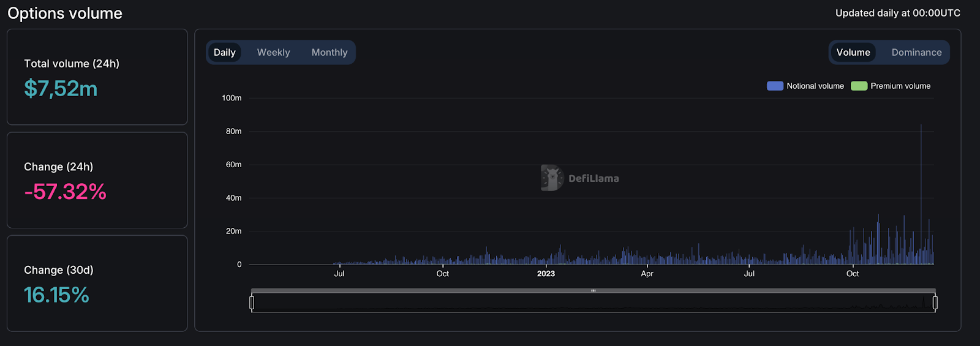Click the Total volume $7,52m value

pos(61,89)
